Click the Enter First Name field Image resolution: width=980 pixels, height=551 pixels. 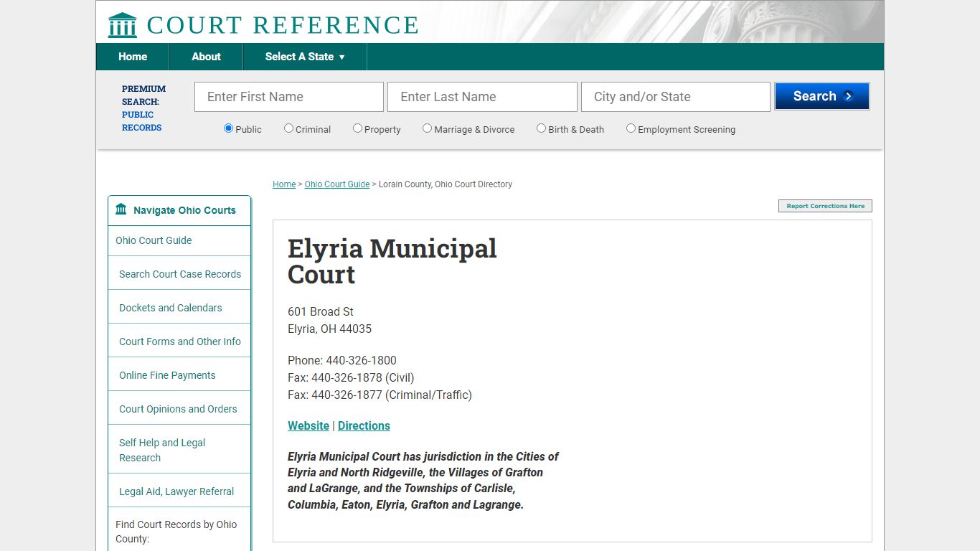[289, 97]
